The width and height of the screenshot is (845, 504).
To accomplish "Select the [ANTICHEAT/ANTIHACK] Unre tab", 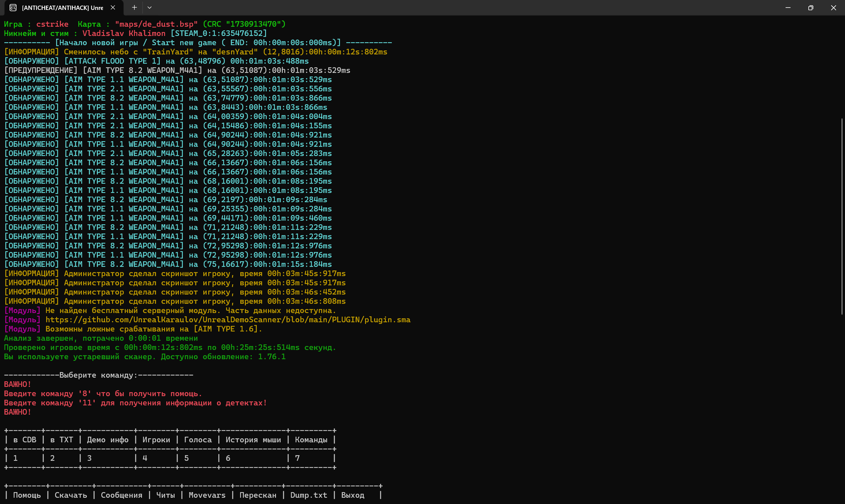I will click(64, 8).
